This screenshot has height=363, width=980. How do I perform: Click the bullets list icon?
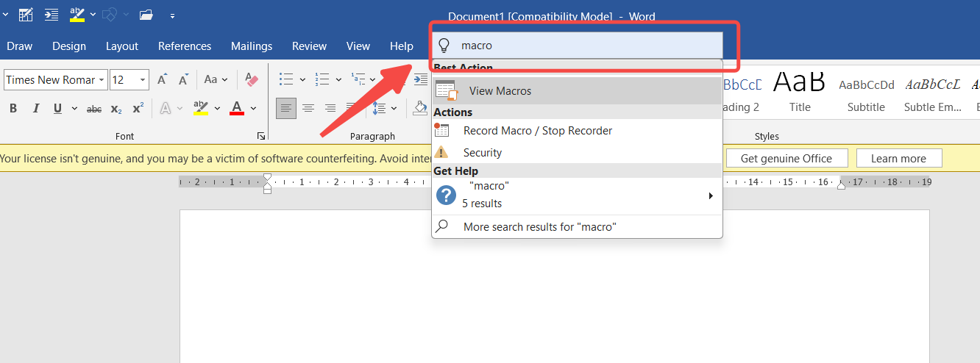286,79
